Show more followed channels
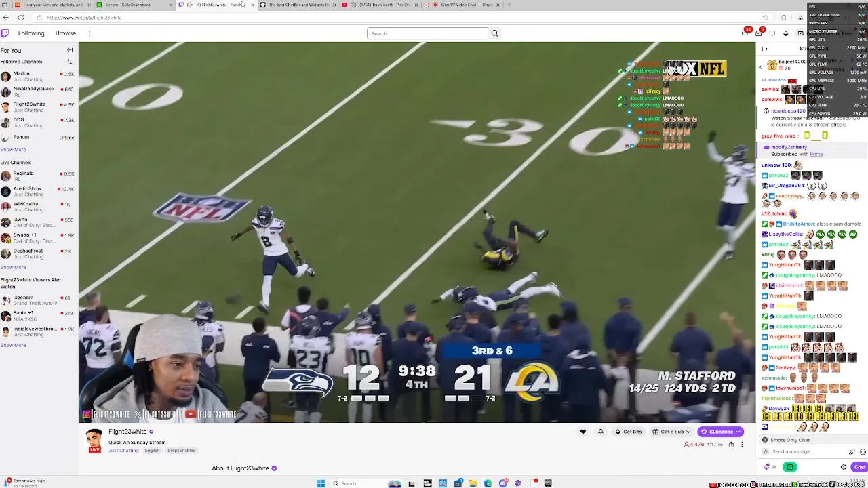Screen dimensions: 868x488 pos(13,150)
